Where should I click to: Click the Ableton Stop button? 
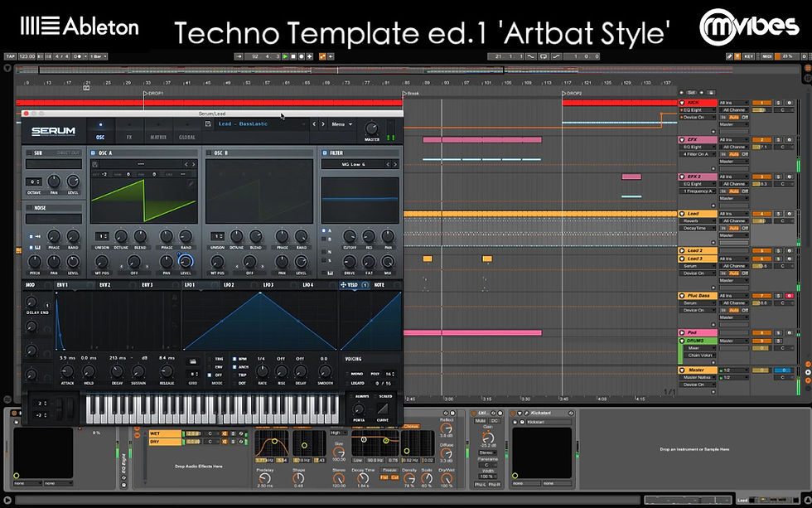point(293,56)
